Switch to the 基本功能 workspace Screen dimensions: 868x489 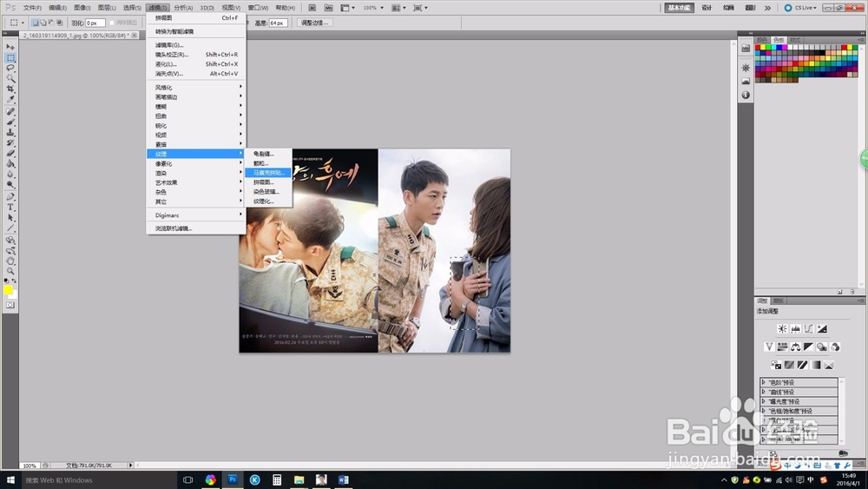tap(678, 7)
